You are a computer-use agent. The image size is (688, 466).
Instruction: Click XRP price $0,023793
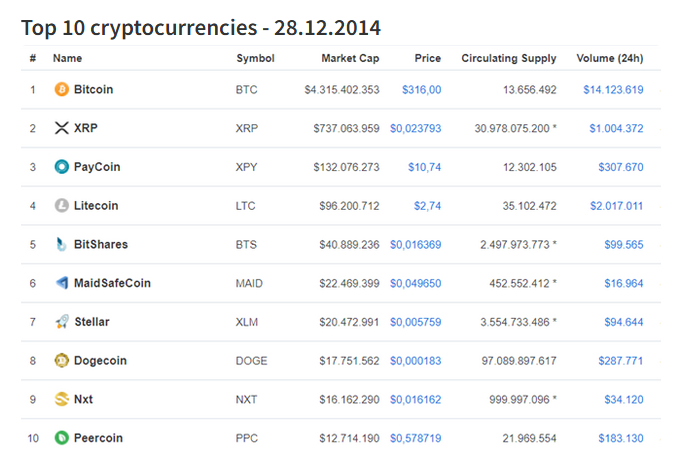click(416, 129)
